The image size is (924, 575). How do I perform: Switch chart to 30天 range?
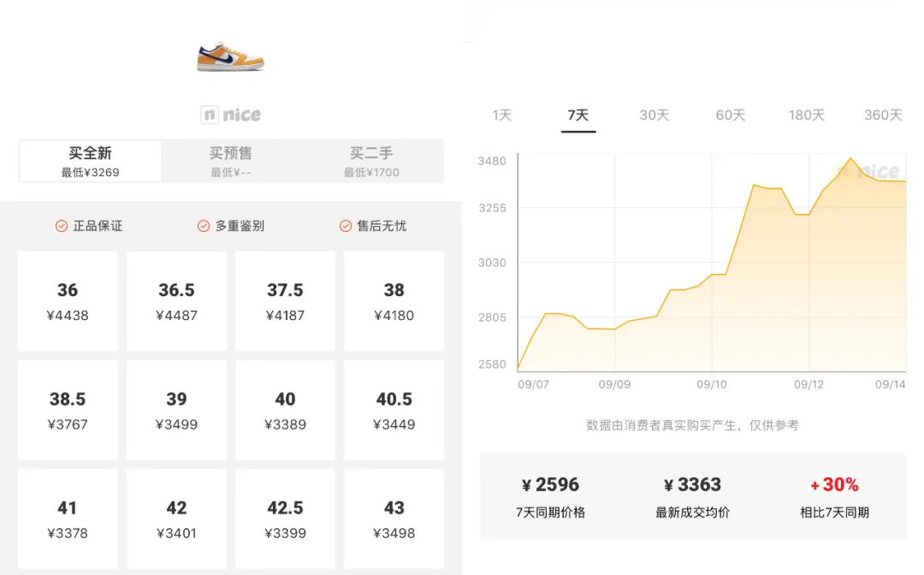pyautogui.click(x=654, y=115)
